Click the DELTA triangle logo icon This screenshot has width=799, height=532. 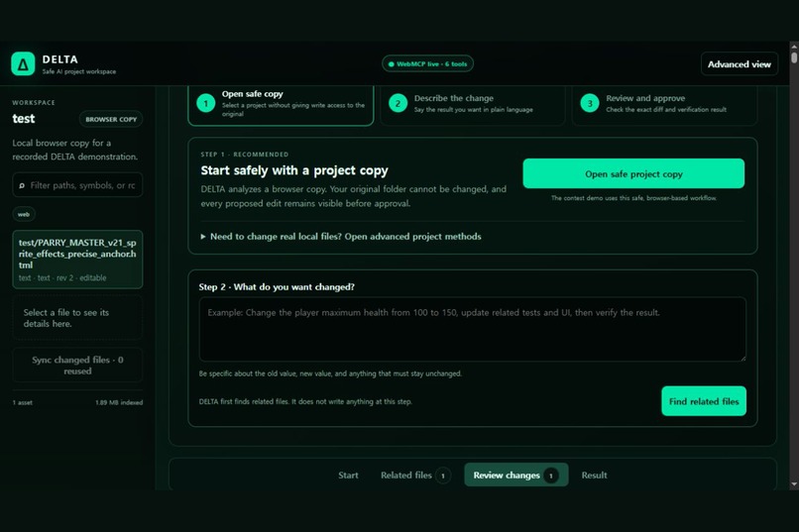point(23,63)
